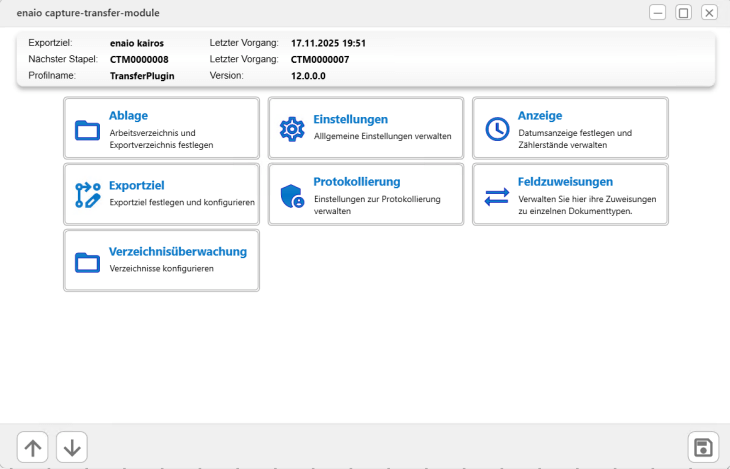The image size is (730, 469).
Task: Open the Protokollierung heading
Action: [357, 182]
